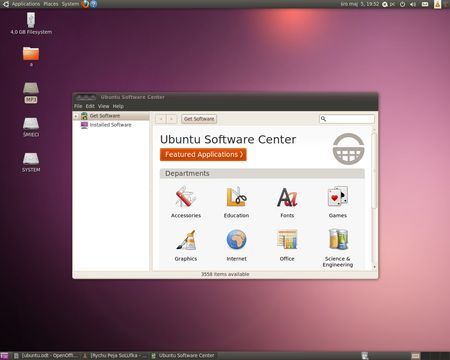Select the SYSTEM drive desktop icon
The height and width of the screenshot is (360, 450).
[31, 163]
